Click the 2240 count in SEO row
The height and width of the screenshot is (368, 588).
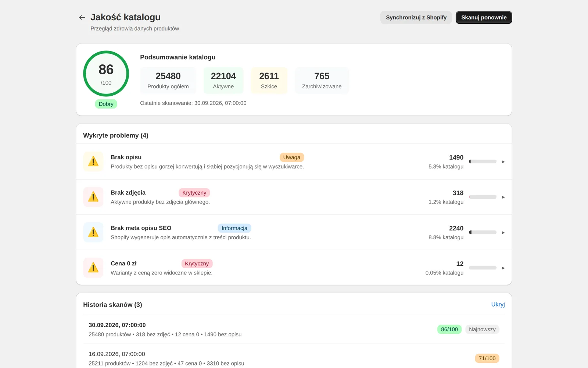(456, 228)
